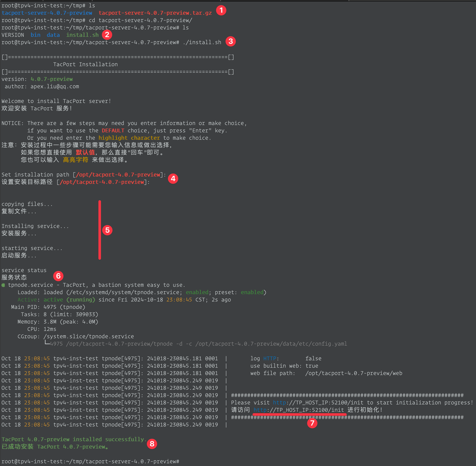Click the 'use builtin web: true' log entry
This screenshot has width=476, height=466.
click(x=284, y=366)
